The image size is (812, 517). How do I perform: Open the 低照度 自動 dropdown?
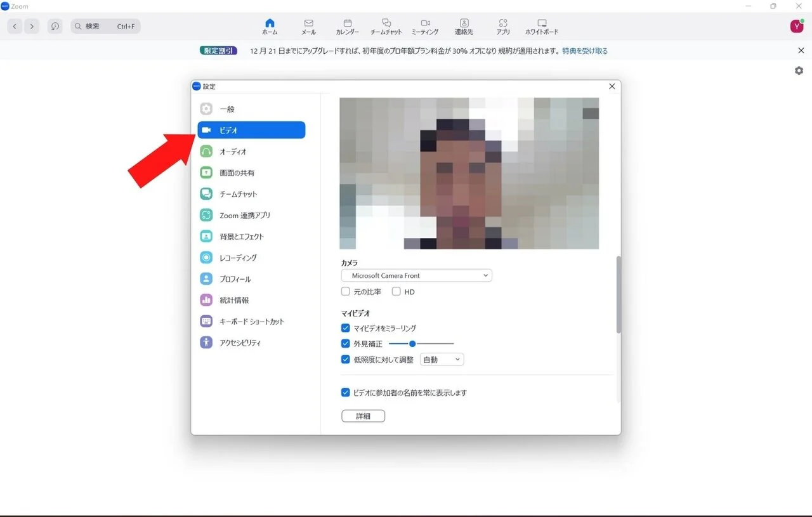(x=442, y=360)
